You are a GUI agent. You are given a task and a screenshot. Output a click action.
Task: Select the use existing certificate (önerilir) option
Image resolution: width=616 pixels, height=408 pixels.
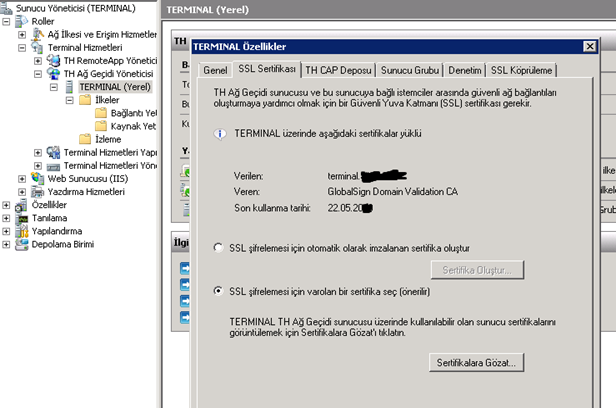point(219,291)
